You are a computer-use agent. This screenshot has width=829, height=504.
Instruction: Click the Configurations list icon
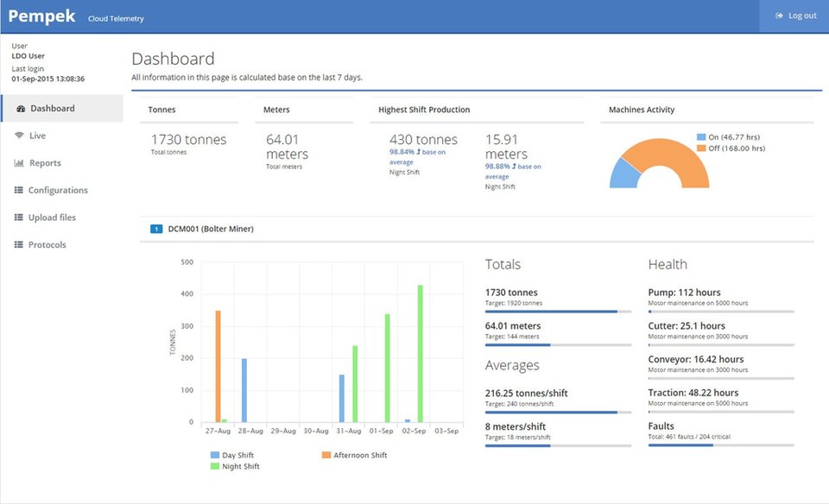[19, 191]
